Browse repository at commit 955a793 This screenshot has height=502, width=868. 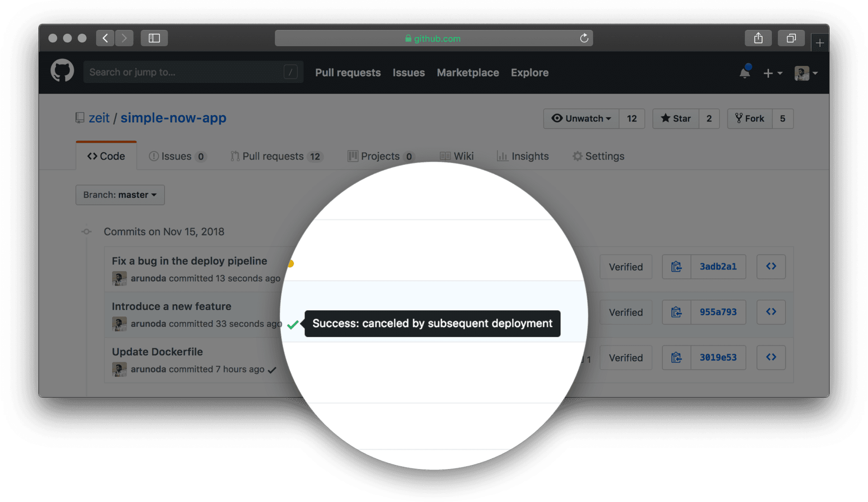[771, 312]
